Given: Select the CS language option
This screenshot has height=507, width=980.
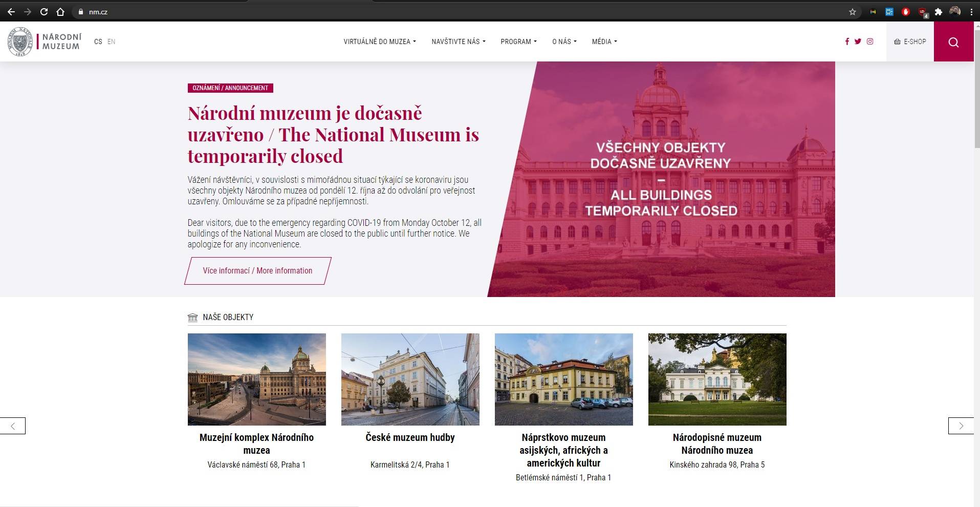Looking at the screenshot, I should pyautogui.click(x=98, y=41).
